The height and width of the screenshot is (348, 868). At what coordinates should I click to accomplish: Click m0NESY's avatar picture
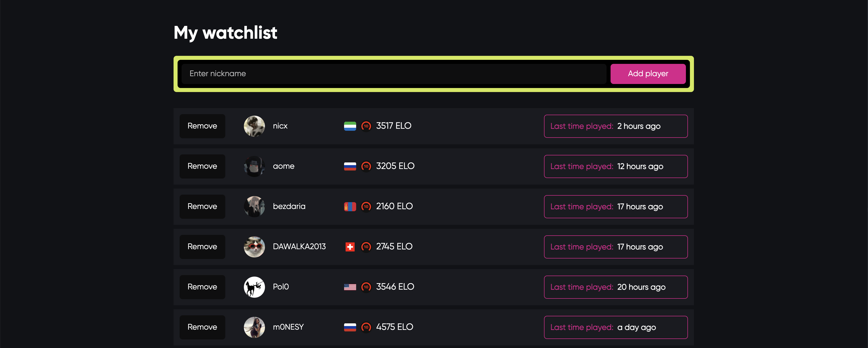point(254,327)
